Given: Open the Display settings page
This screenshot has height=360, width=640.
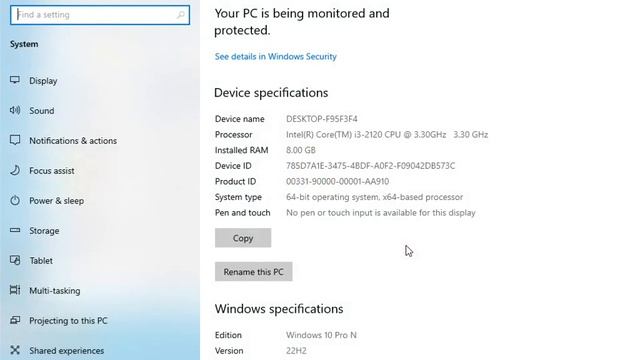Looking at the screenshot, I should pyautogui.click(x=43, y=81).
